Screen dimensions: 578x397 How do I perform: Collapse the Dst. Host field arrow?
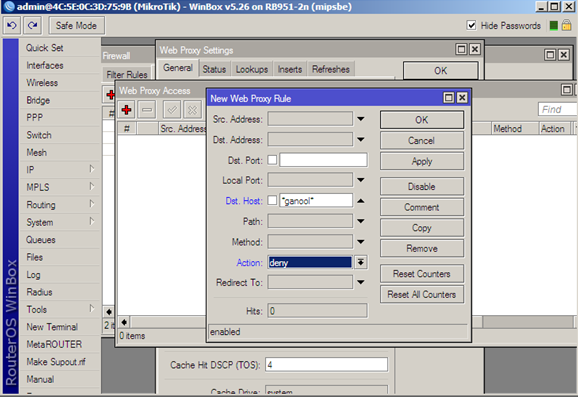click(x=361, y=201)
